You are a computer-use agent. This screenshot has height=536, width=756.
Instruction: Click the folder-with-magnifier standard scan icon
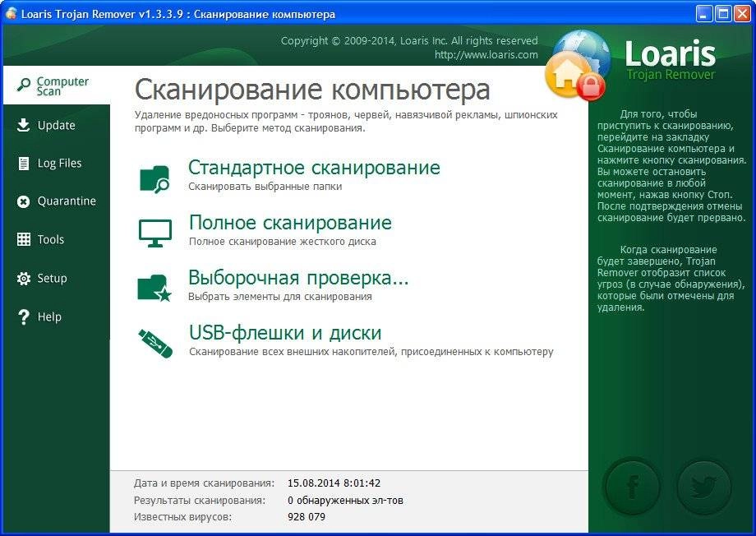pyautogui.click(x=154, y=179)
